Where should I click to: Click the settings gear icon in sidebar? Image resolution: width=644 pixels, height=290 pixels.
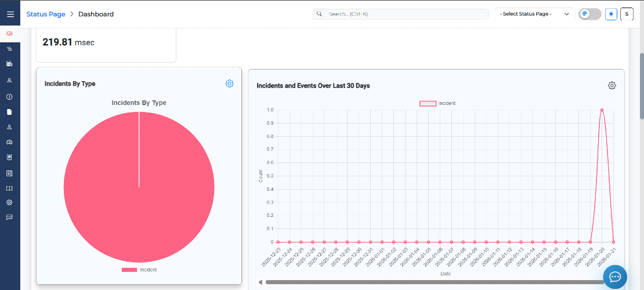9,202
